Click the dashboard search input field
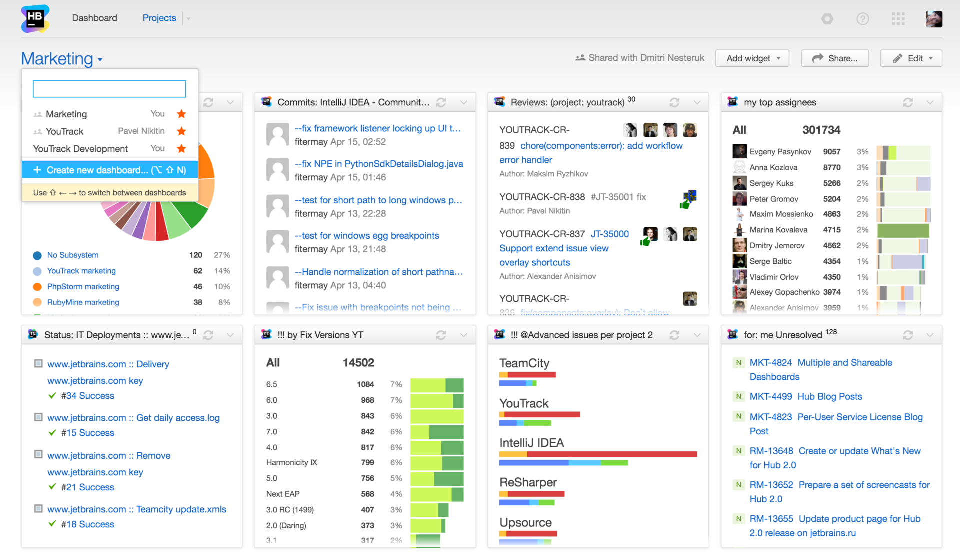960x560 pixels. (x=109, y=89)
